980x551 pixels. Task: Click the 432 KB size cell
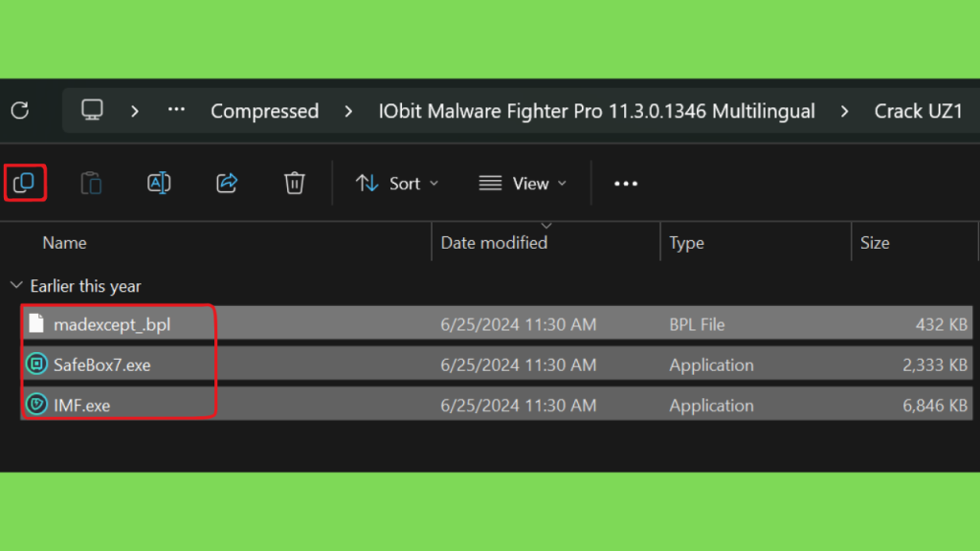[x=942, y=324]
